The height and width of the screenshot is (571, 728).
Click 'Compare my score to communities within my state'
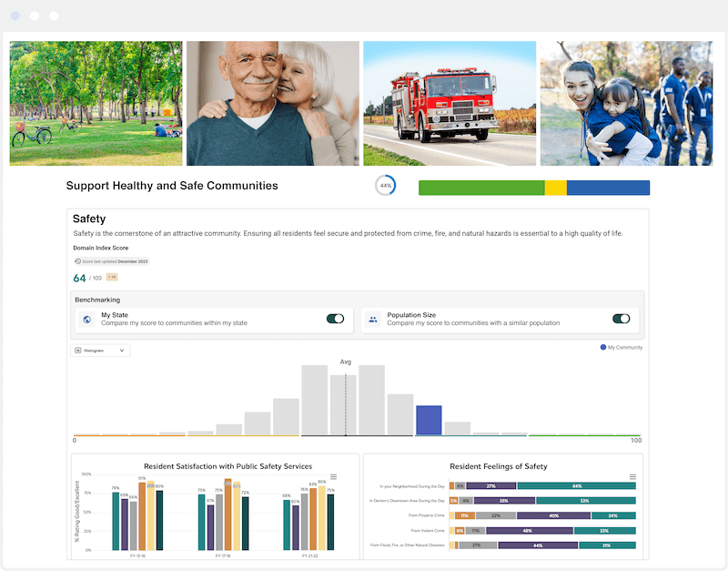pos(174,323)
